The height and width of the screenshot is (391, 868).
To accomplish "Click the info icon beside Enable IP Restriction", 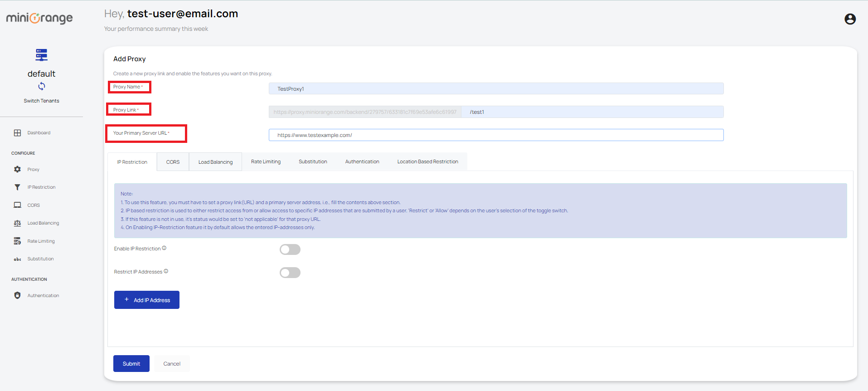I will 164,248.
